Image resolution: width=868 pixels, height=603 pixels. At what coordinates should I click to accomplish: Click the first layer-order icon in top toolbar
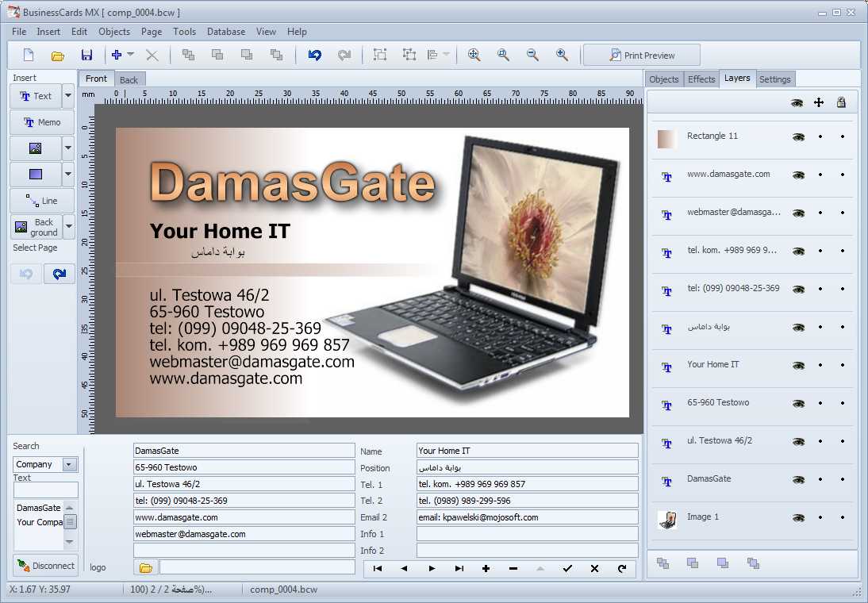[188, 54]
